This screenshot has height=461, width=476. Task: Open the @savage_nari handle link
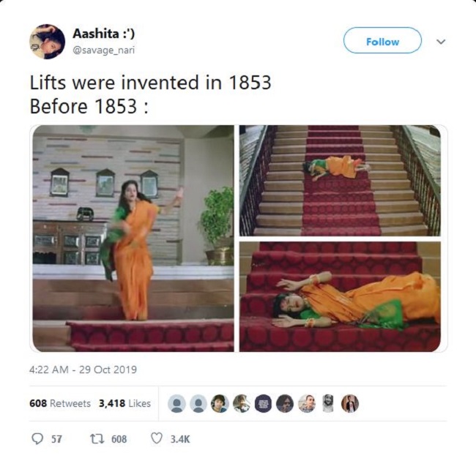click(x=103, y=50)
